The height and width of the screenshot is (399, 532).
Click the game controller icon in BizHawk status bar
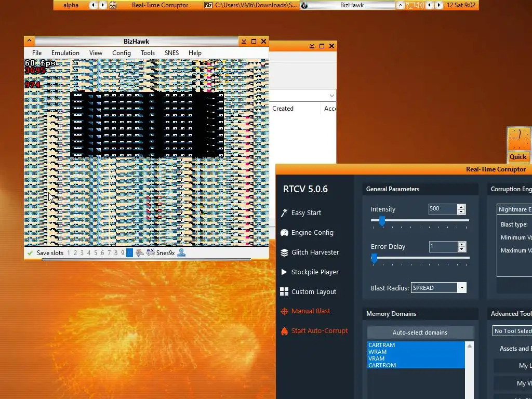click(139, 253)
